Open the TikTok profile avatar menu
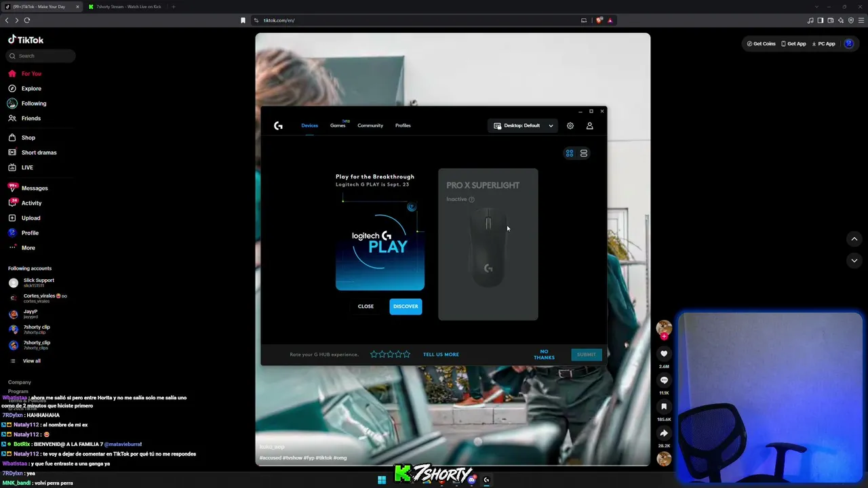Image resolution: width=868 pixels, height=488 pixels. click(x=849, y=44)
